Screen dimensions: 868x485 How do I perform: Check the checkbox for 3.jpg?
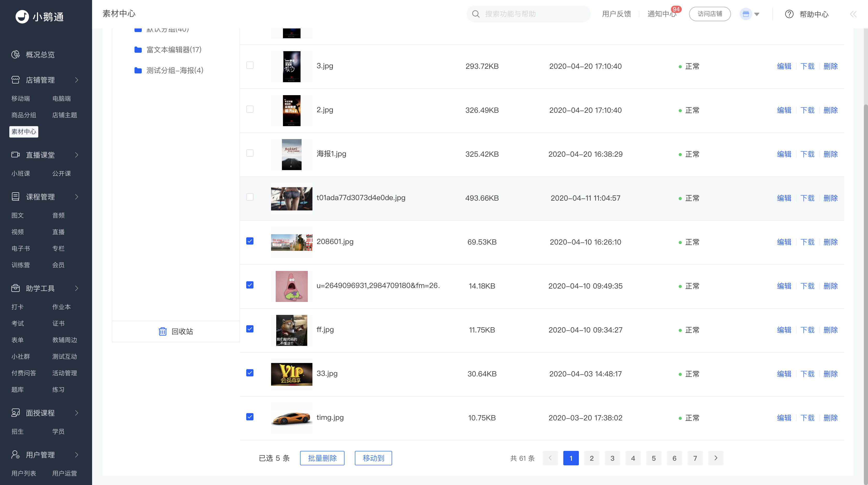pyautogui.click(x=250, y=65)
